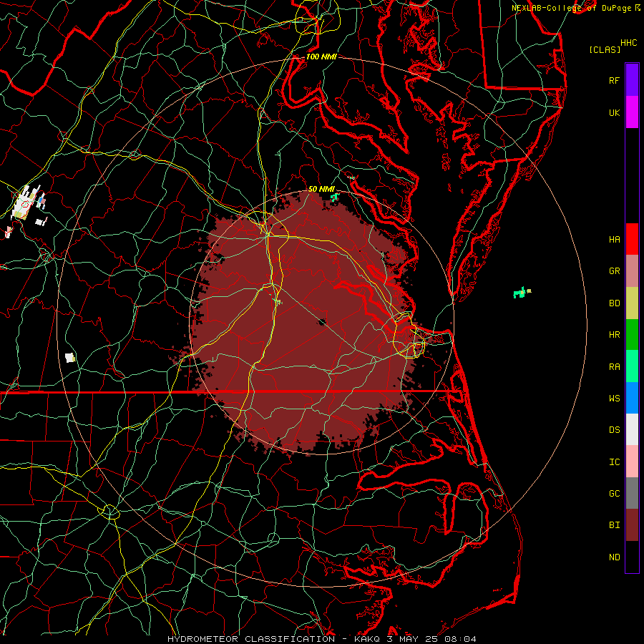
Task: Click the DS legend label
Action: 614,430
